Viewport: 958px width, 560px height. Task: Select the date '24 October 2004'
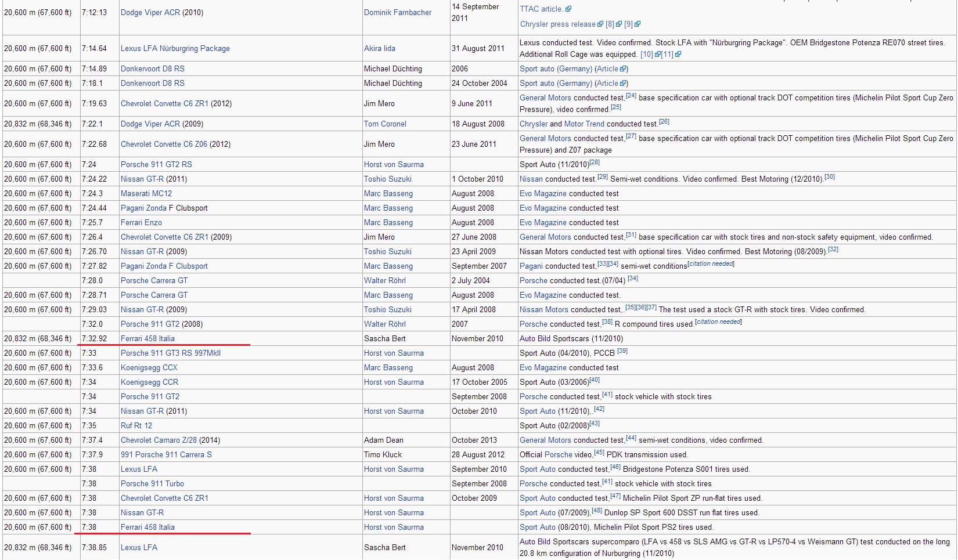tap(480, 83)
